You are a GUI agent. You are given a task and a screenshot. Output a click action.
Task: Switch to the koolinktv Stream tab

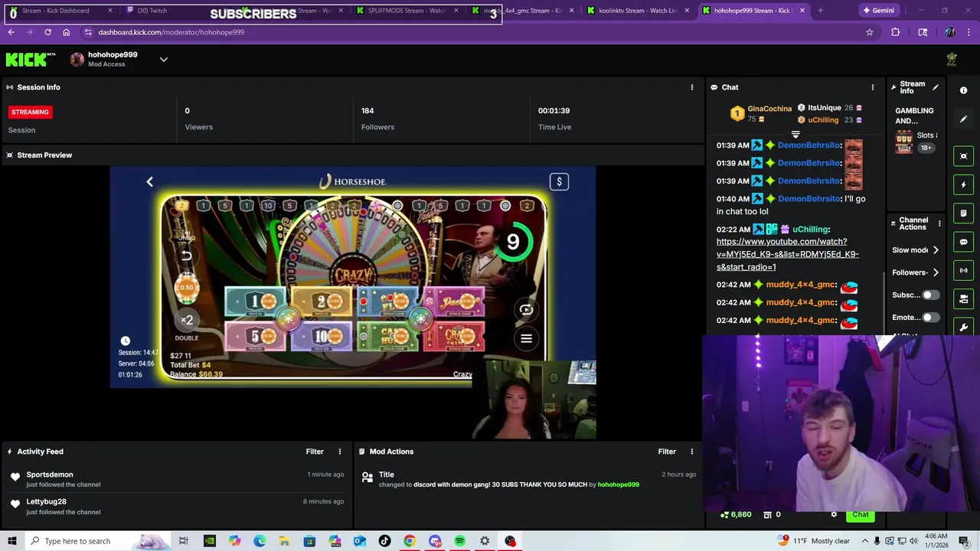[x=638, y=11]
